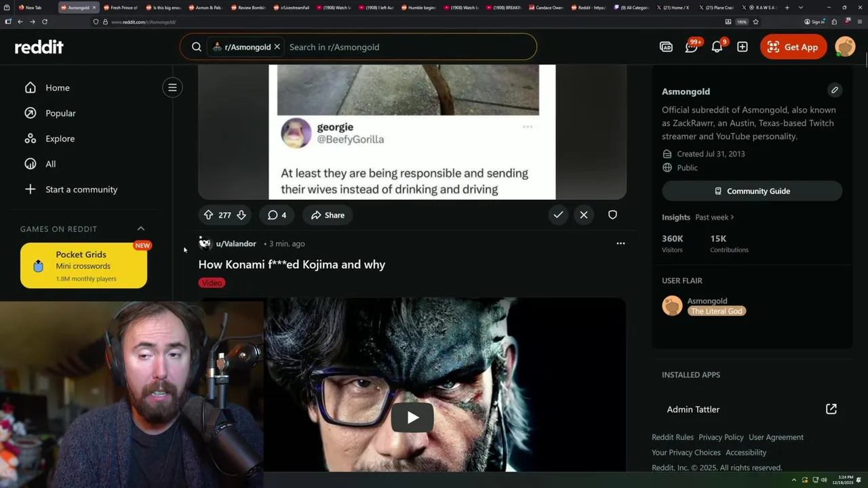Downvote the post with 277 votes
868x488 pixels.
[241, 215]
